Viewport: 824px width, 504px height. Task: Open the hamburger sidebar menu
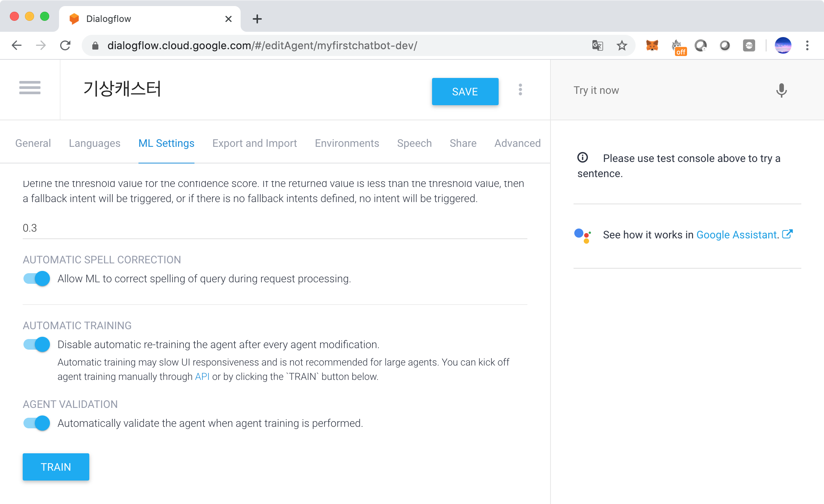coord(30,88)
